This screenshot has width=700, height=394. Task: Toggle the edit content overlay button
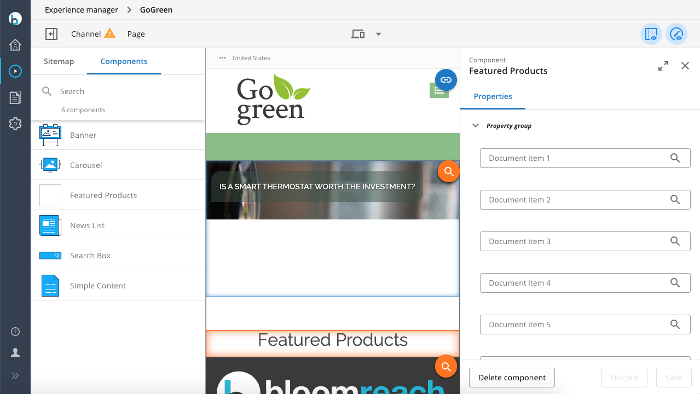click(x=676, y=34)
